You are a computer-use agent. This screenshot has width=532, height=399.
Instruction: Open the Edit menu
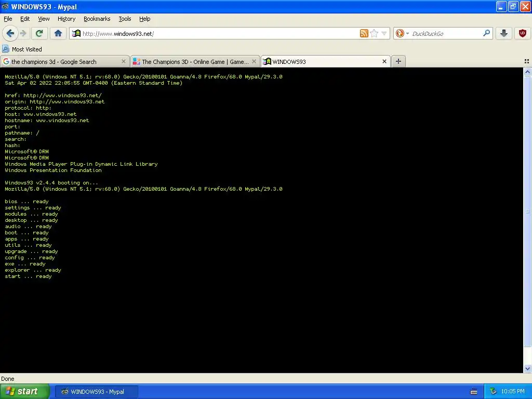pyautogui.click(x=25, y=19)
